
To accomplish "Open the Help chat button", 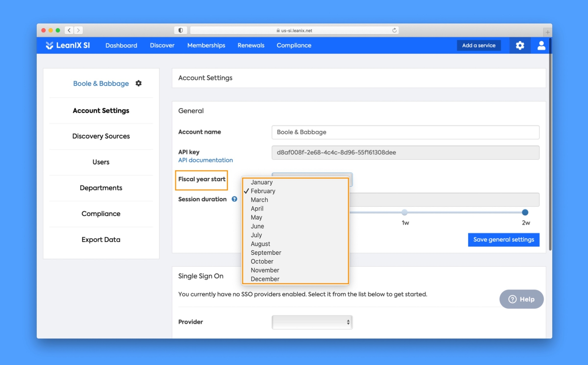I will click(521, 299).
